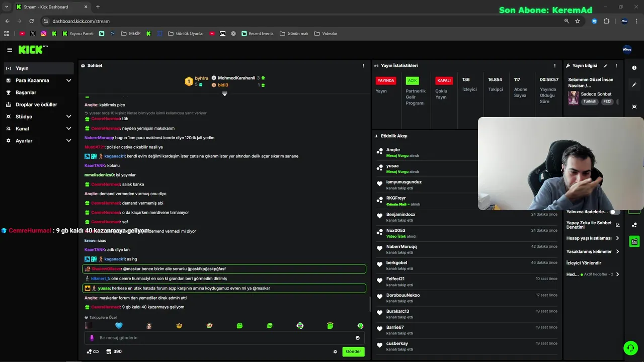Expand the Hedefler Aktif hedefler row
644x362 pixels.
tap(593, 275)
